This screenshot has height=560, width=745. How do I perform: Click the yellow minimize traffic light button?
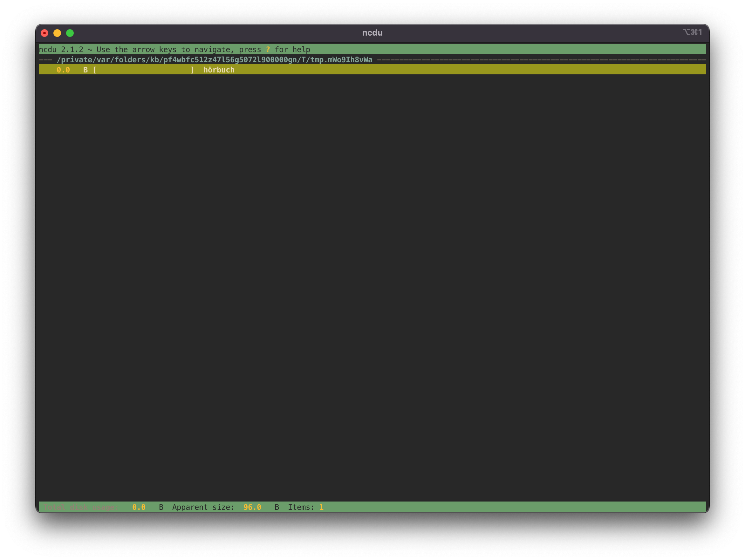tap(57, 33)
